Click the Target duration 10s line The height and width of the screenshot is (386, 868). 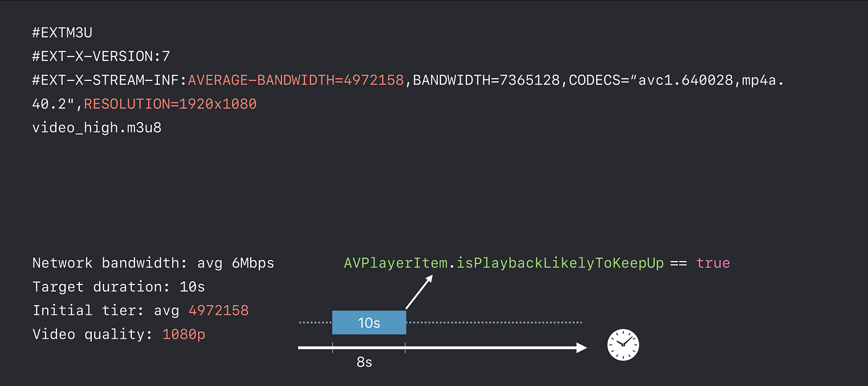pyautogui.click(x=118, y=287)
